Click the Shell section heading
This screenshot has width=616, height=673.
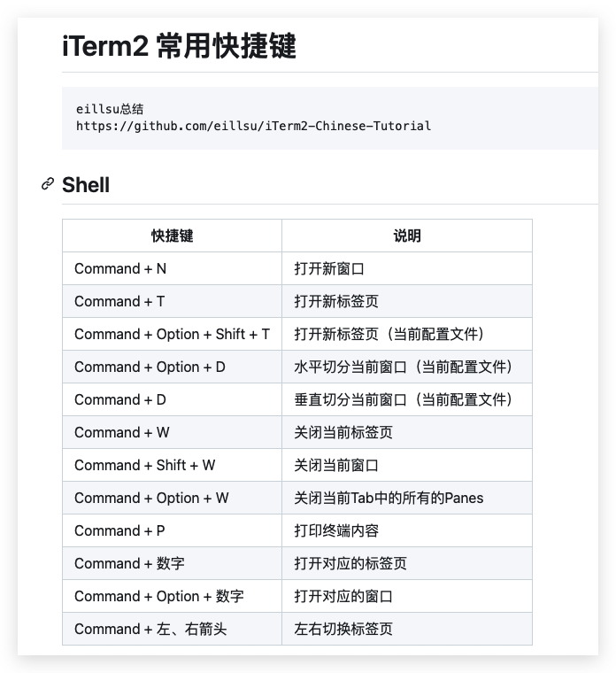(86, 185)
